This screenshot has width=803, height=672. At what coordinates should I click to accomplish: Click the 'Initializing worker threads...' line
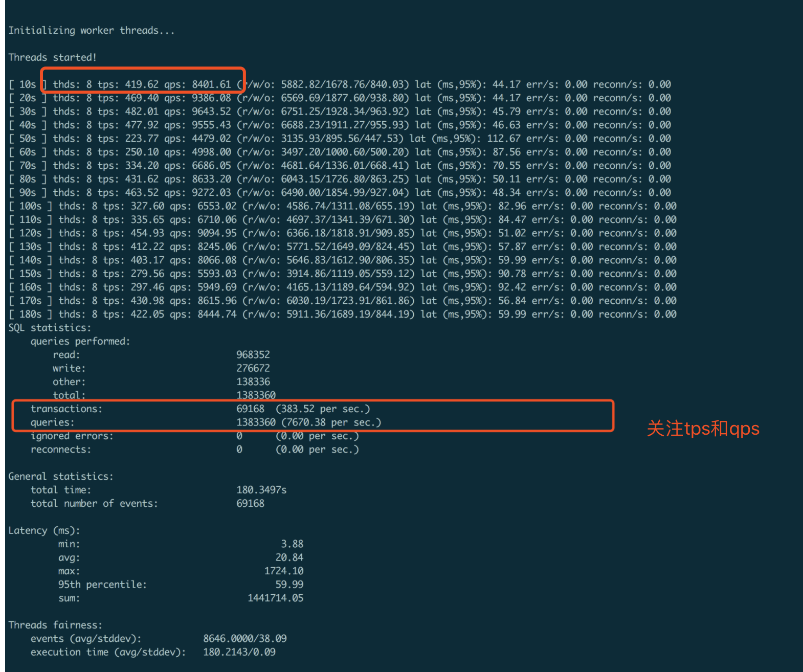(91, 31)
